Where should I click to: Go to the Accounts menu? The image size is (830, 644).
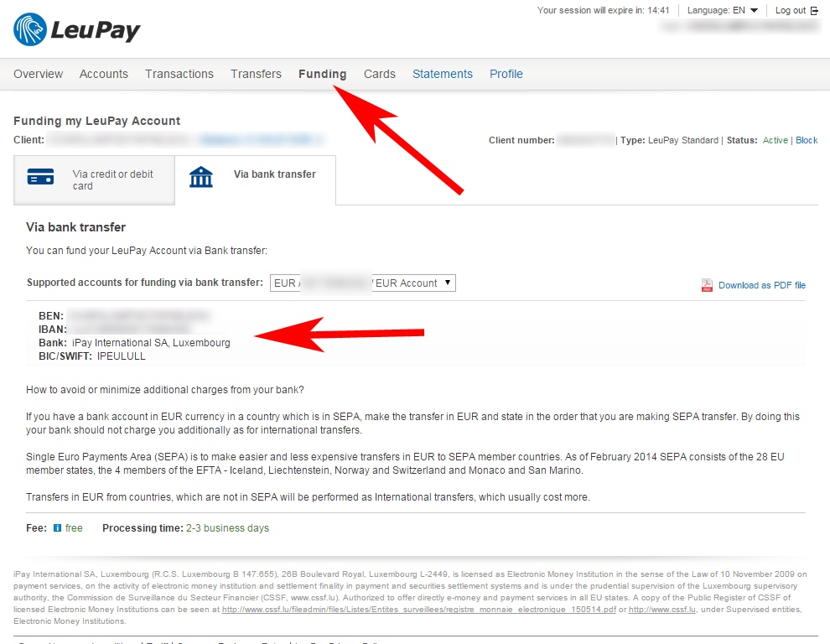(x=104, y=74)
